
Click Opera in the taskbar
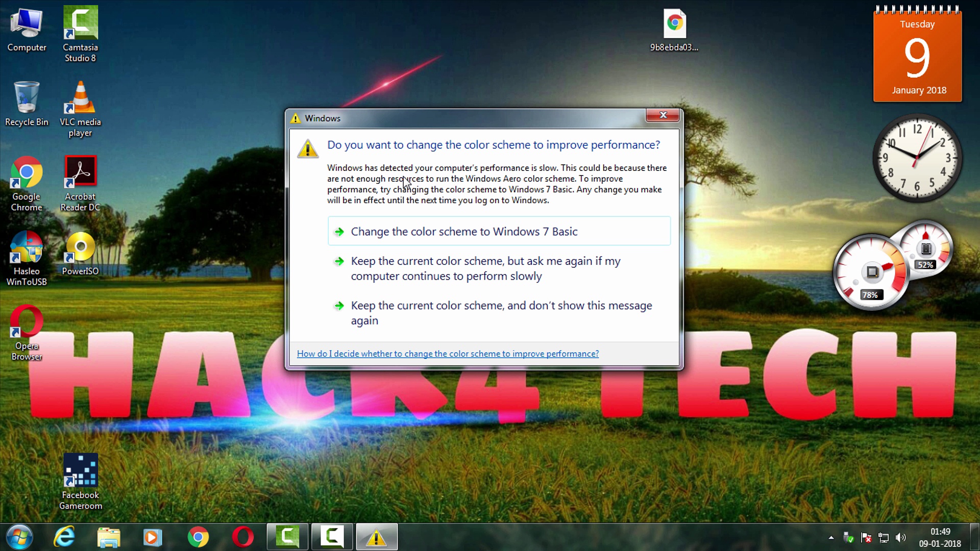pyautogui.click(x=242, y=537)
